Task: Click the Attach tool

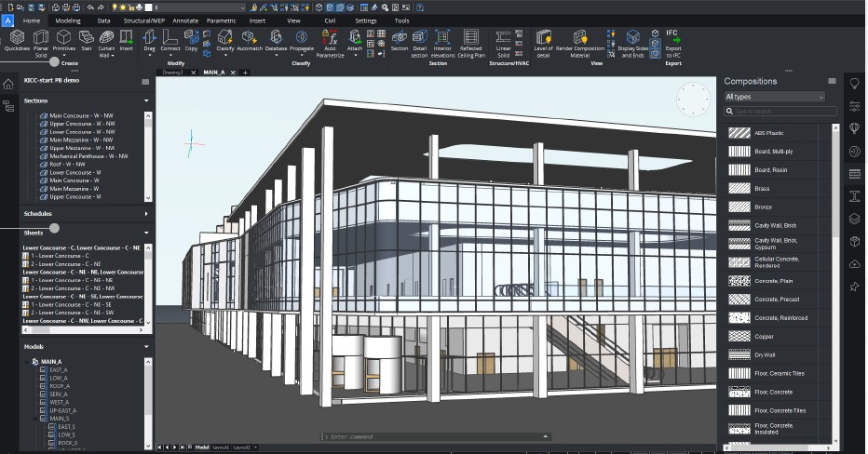Action: [x=355, y=41]
